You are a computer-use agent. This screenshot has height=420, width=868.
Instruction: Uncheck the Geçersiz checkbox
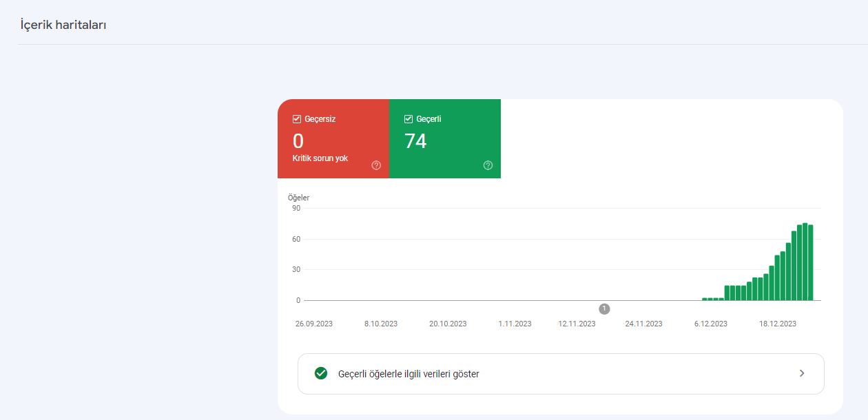click(x=297, y=119)
